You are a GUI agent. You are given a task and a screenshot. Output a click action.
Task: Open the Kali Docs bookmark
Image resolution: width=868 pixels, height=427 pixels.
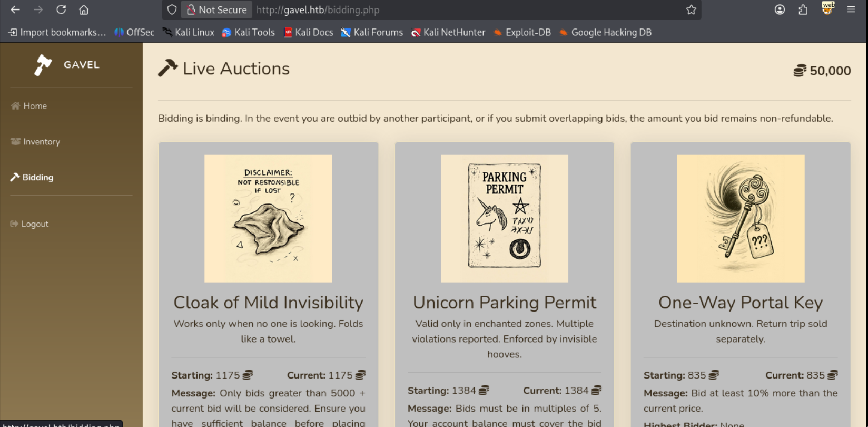308,32
